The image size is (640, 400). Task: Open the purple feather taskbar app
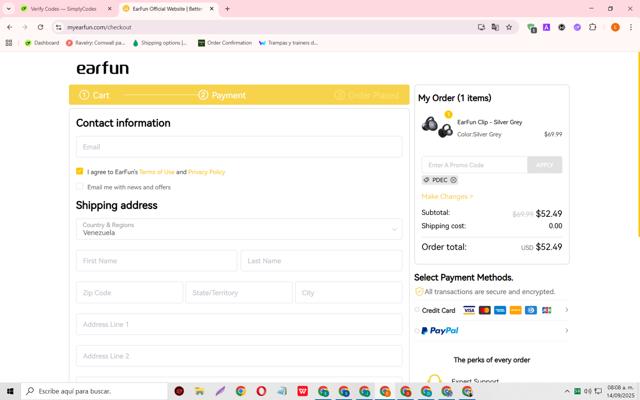(220, 391)
